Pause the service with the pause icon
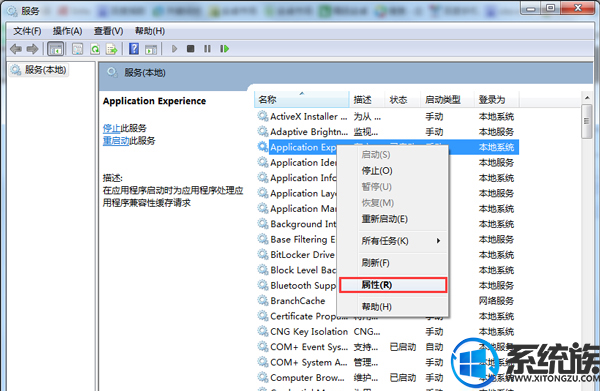 [x=207, y=49]
